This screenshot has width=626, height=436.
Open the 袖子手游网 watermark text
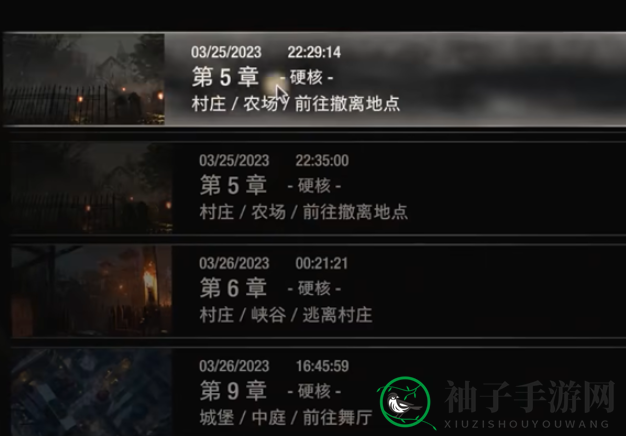click(x=530, y=397)
